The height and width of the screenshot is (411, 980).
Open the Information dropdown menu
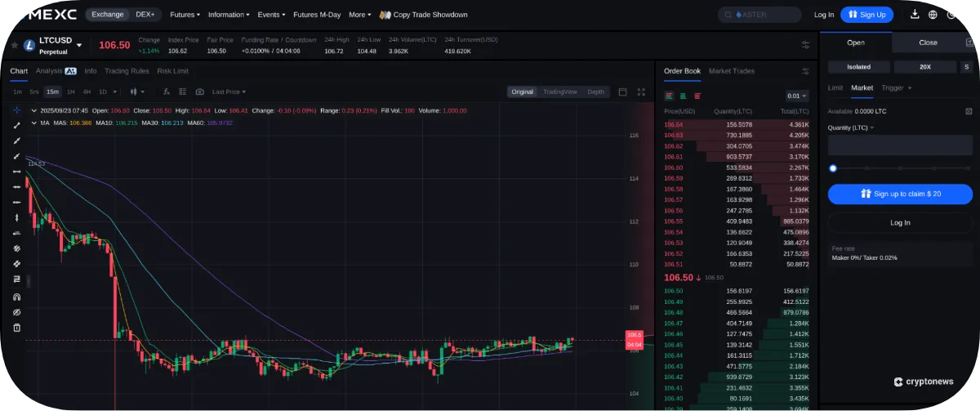click(229, 15)
